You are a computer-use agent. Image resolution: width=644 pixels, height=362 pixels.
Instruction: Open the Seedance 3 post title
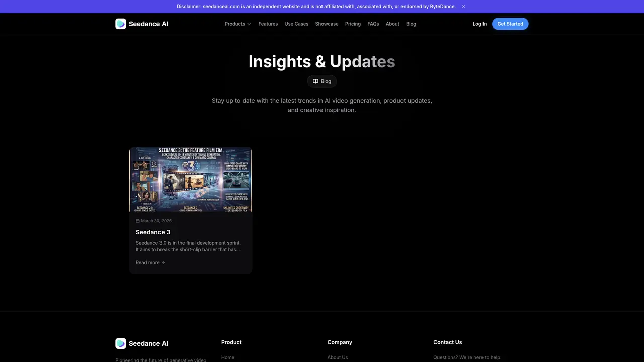coord(153,232)
